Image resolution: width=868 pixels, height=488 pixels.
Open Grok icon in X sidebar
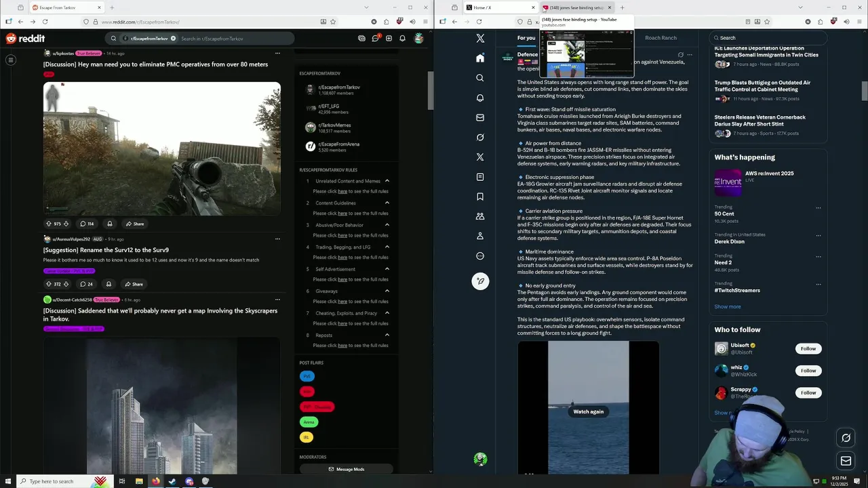tap(480, 137)
